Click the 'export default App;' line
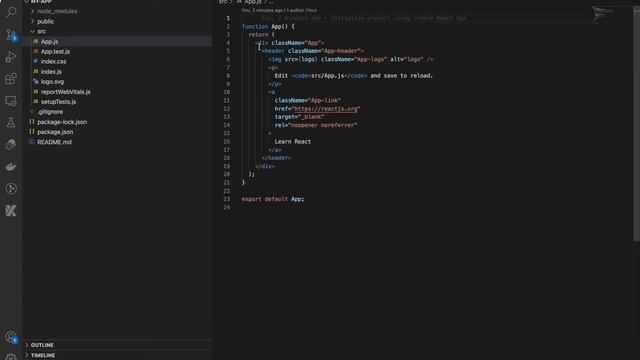Screen dimensions: 640x360 coord(273,199)
